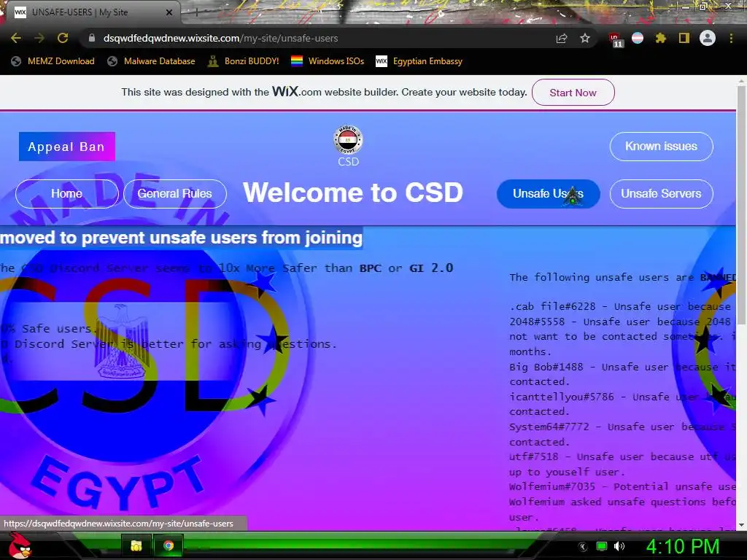Click the Angry Birds start button
Screen dimensions: 747x560
(20, 545)
